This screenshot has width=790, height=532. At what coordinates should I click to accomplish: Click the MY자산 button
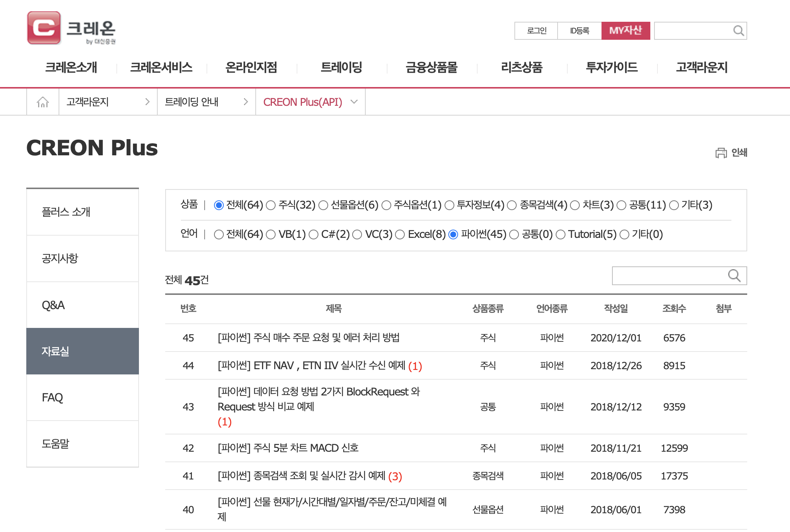[626, 31]
